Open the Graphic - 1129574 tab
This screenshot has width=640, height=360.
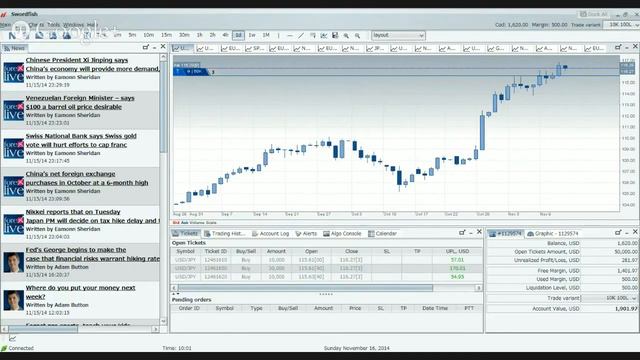tap(553, 233)
